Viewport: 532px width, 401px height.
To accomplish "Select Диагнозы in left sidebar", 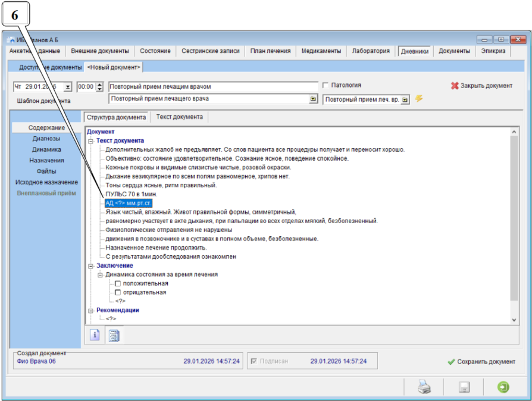I will pyautogui.click(x=46, y=139).
